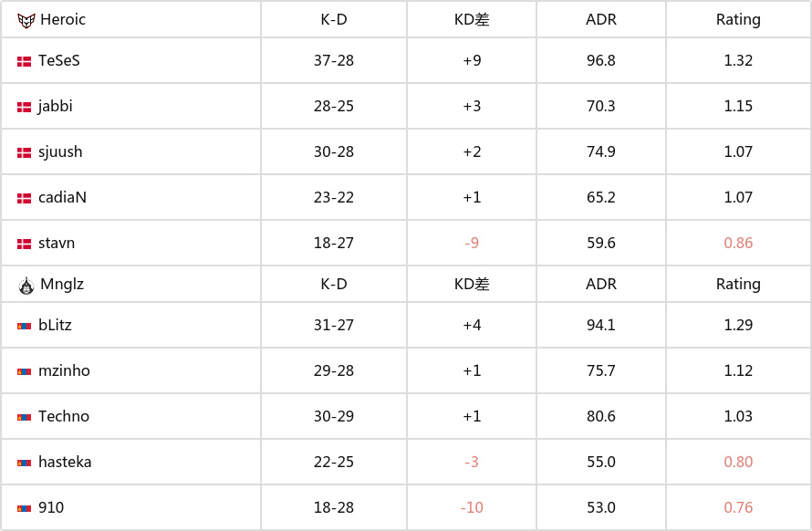Click the Heroic team name
Viewport: 812px width, 531px height.
(x=63, y=19)
